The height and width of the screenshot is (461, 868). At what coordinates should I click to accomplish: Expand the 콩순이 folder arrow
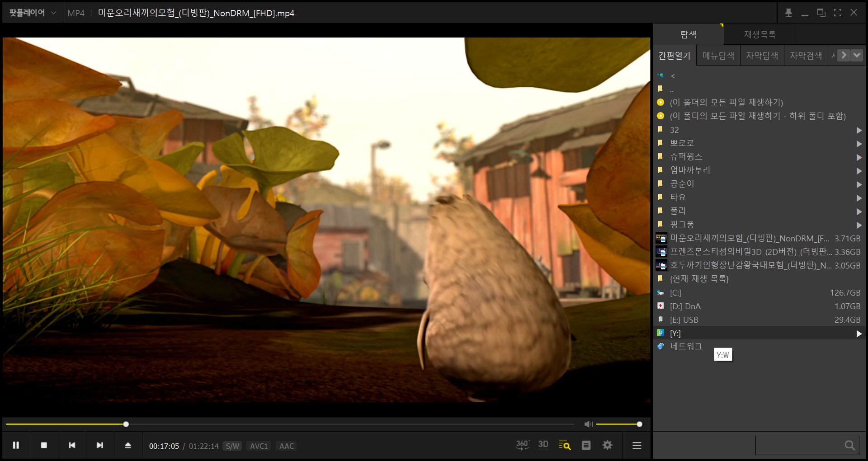[x=859, y=184]
